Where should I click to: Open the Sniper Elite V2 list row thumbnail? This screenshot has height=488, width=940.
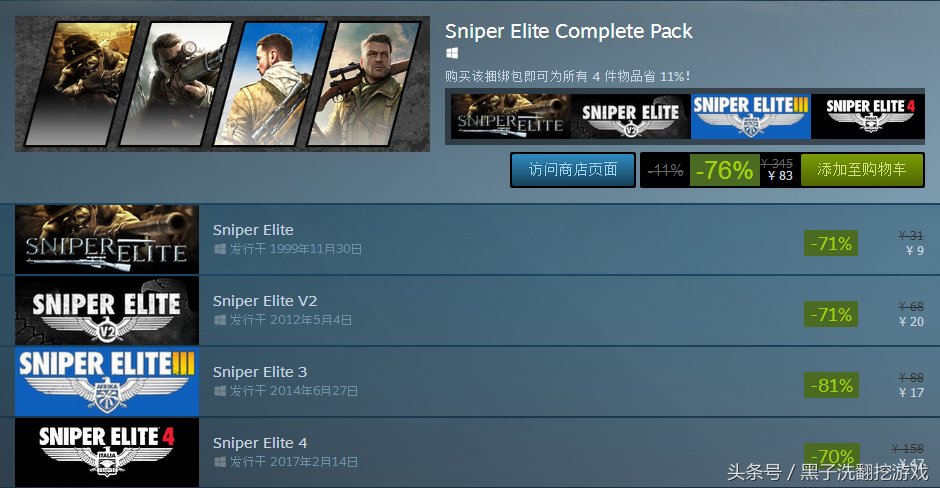click(x=107, y=311)
